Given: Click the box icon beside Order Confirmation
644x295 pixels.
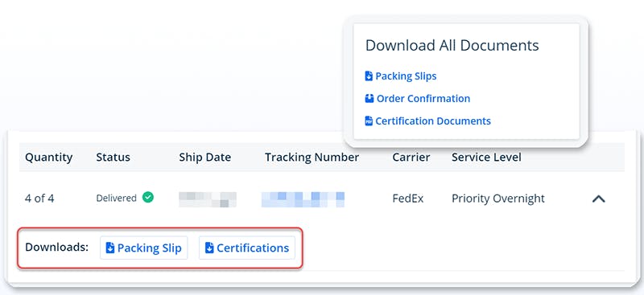Looking at the screenshot, I should (369, 99).
